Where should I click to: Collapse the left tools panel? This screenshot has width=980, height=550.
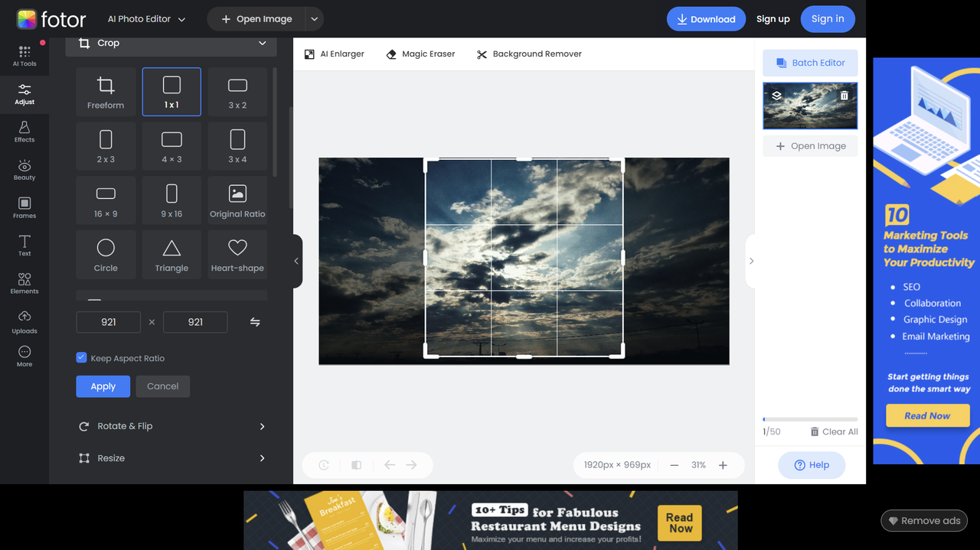coord(297,261)
